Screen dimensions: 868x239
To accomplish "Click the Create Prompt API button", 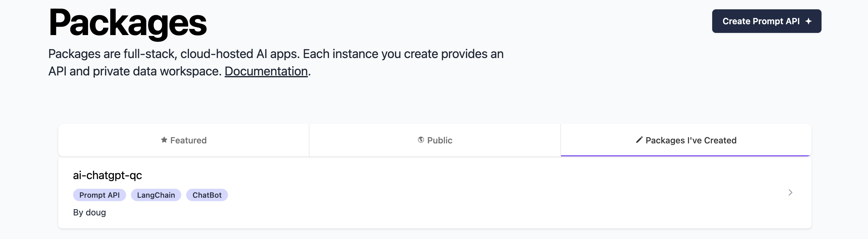I will point(767,21).
